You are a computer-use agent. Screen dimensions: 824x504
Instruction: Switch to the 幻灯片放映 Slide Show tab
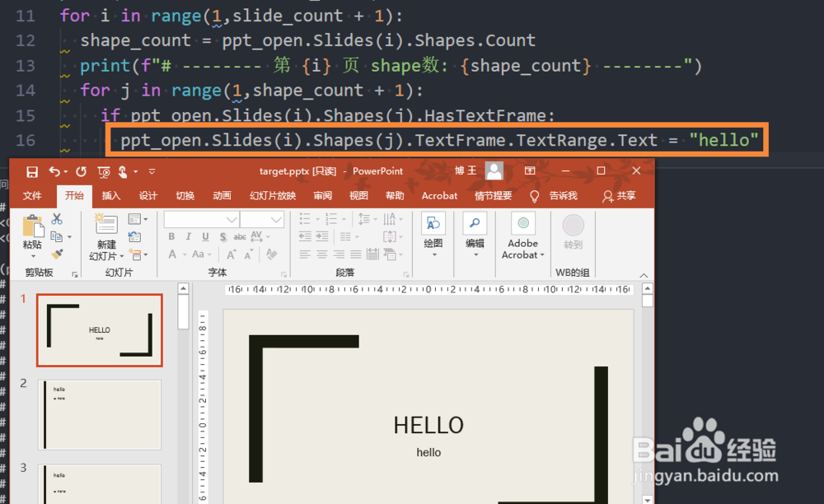coord(273,196)
